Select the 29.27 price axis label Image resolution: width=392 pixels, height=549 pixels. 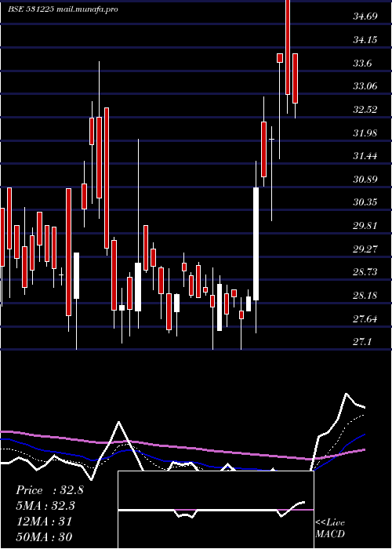pyautogui.click(x=365, y=249)
